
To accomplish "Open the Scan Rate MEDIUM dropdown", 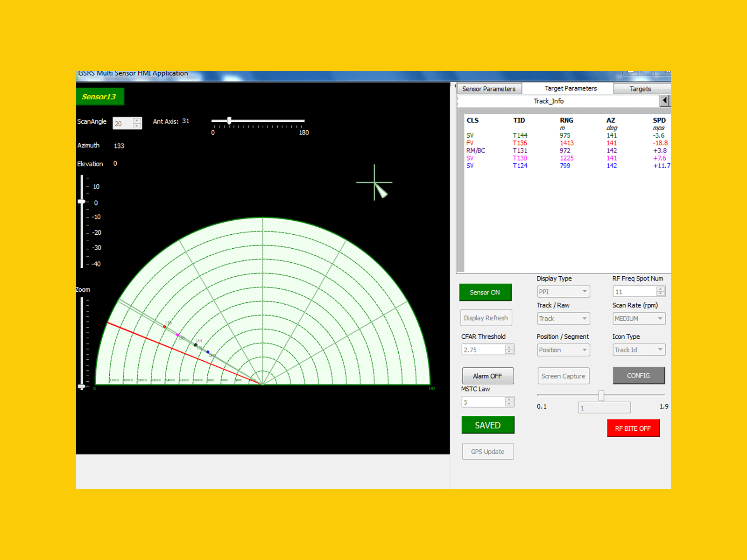I will click(639, 318).
